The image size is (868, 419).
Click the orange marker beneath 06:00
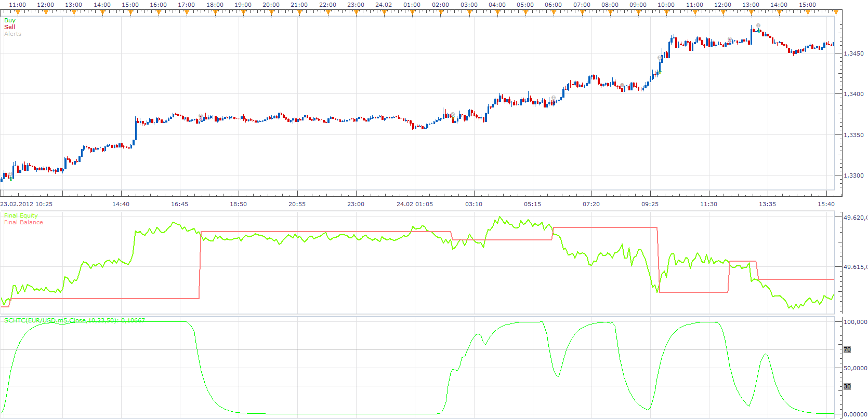pos(553,13)
